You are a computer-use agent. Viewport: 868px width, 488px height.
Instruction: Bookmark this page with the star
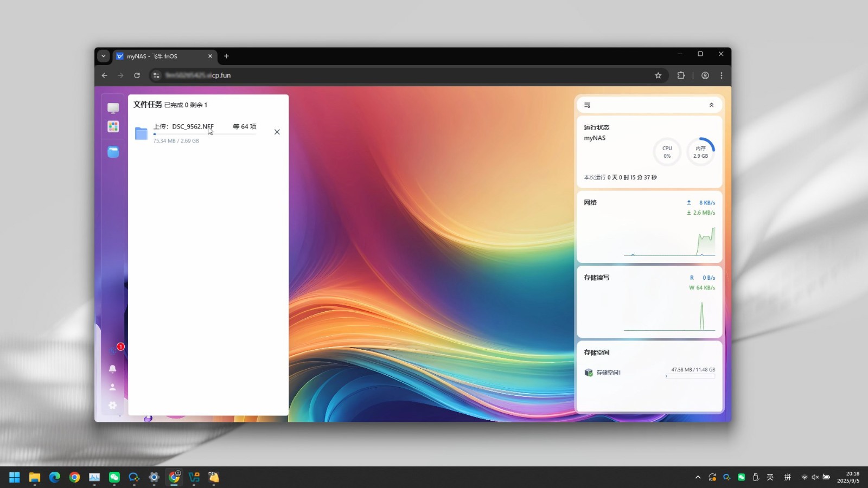[658, 75]
